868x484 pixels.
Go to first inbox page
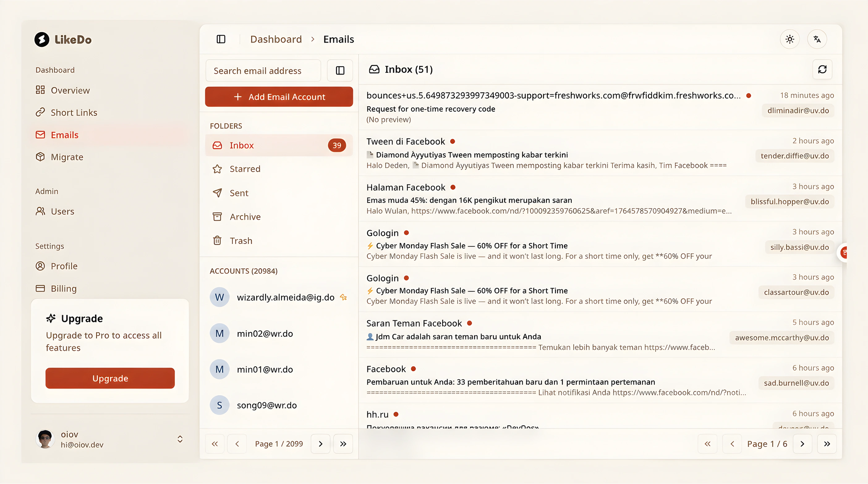click(707, 444)
